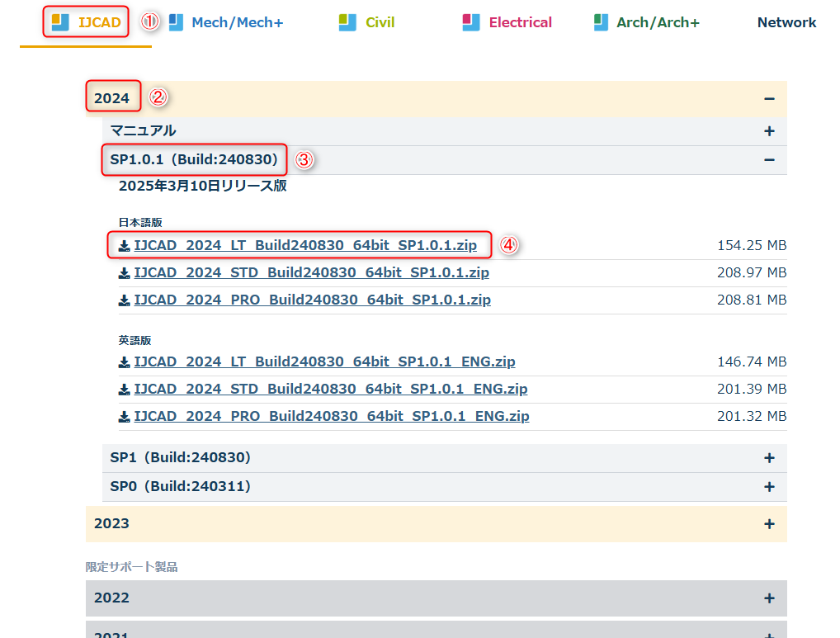Click the 154.25 MB file size
Image resolution: width=840 pixels, height=638 pixels.
pos(752,245)
